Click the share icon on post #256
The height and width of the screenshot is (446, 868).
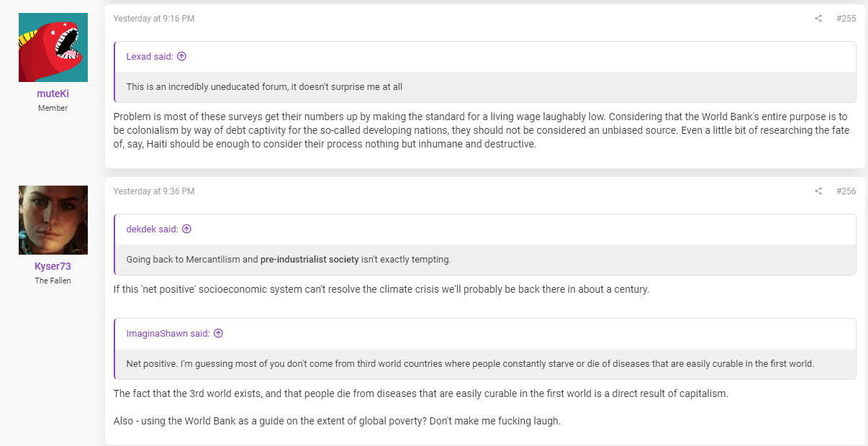click(x=818, y=191)
